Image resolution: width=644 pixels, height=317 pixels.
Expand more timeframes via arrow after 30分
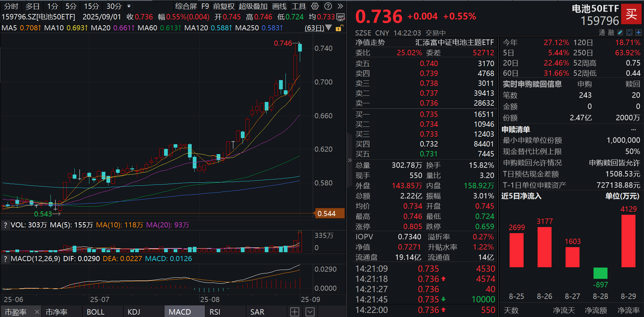(129, 6)
